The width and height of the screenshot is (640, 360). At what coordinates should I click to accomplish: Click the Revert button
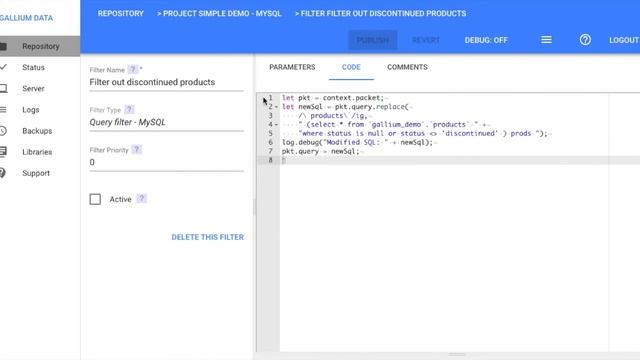pyautogui.click(x=426, y=40)
